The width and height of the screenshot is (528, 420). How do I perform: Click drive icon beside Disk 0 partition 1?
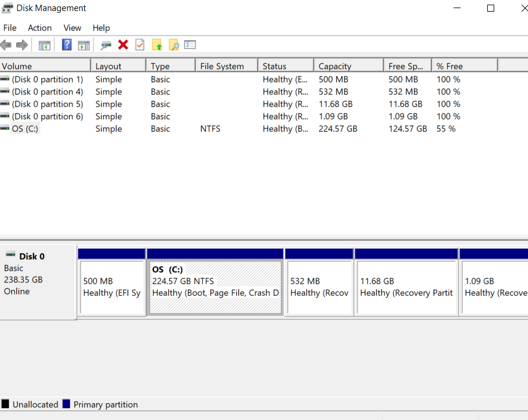coord(5,79)
